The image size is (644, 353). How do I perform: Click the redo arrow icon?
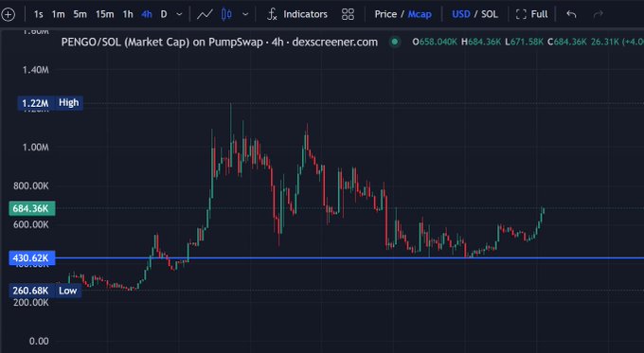tap(598, 14)
